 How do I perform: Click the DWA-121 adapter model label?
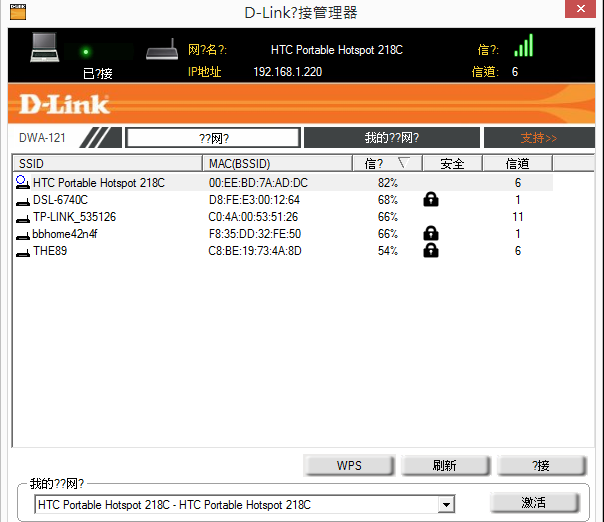pyautogui.click(x=42, y=138)
